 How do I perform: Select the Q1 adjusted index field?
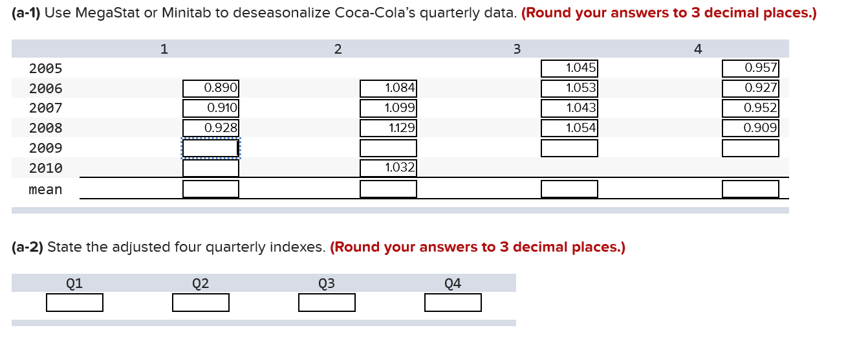pos(74,302)
